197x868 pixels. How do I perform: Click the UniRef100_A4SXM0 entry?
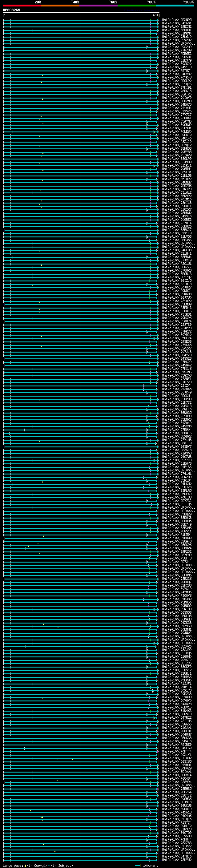[x=177, y=426]
